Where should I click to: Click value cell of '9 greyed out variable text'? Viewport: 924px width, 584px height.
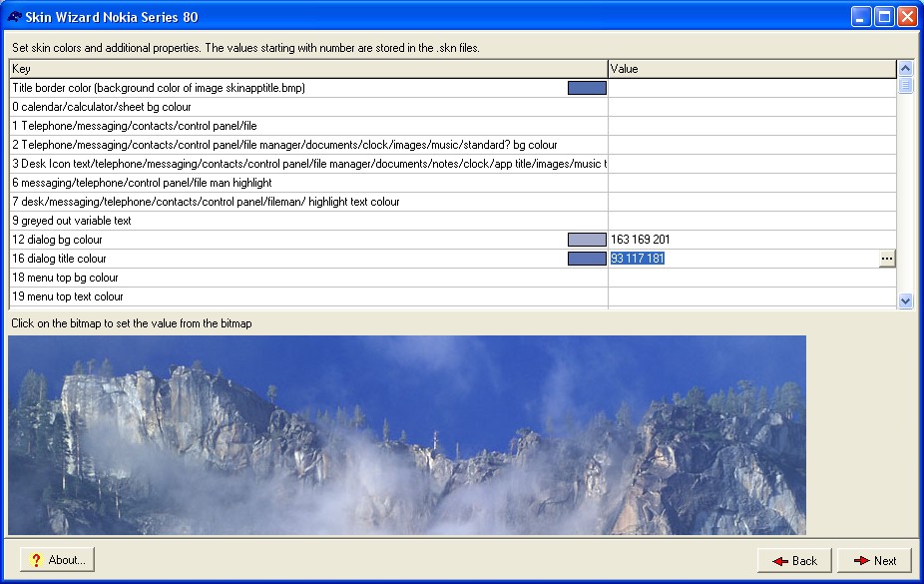click(752, 221)
